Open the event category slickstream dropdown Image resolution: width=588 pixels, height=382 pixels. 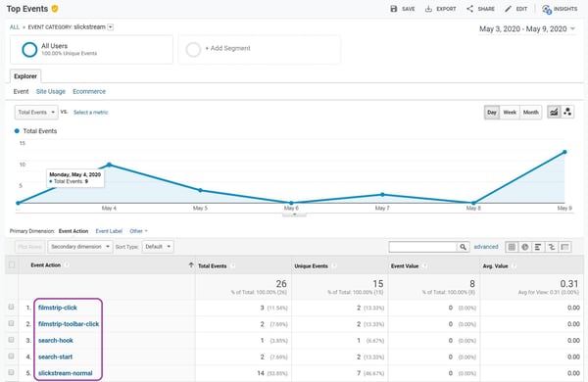tap(110, 27)
